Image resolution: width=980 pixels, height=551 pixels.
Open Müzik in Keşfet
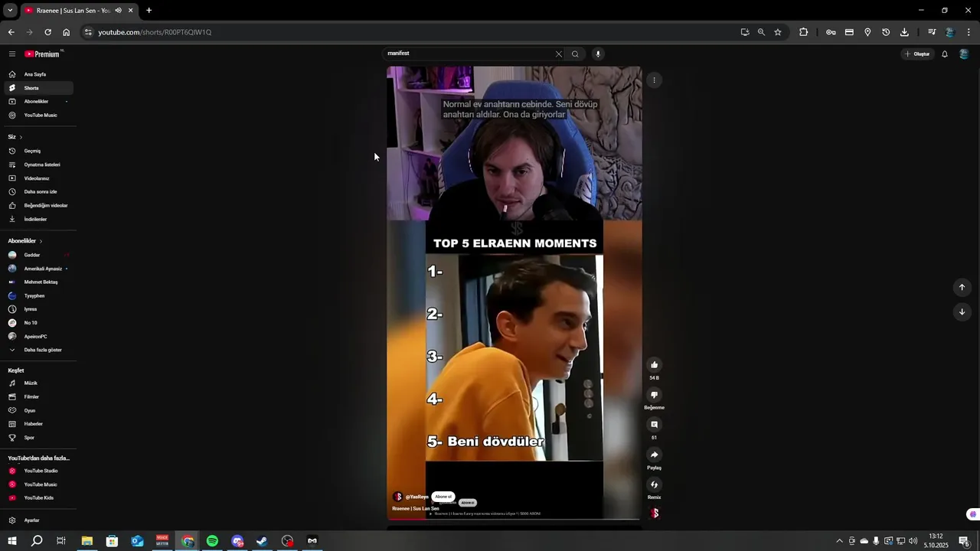click(x=37, y=383)
